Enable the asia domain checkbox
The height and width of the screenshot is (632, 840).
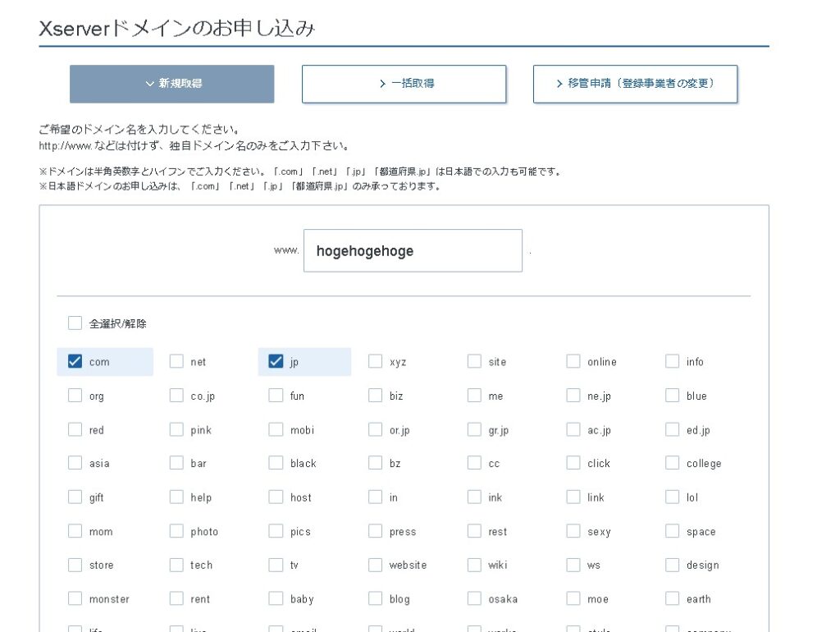75,463
